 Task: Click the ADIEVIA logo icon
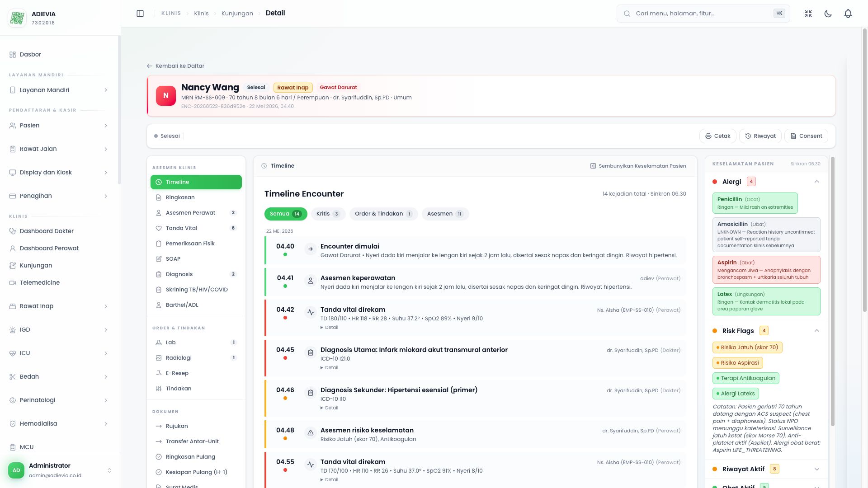pyautogui.click(x=17, y=18)
